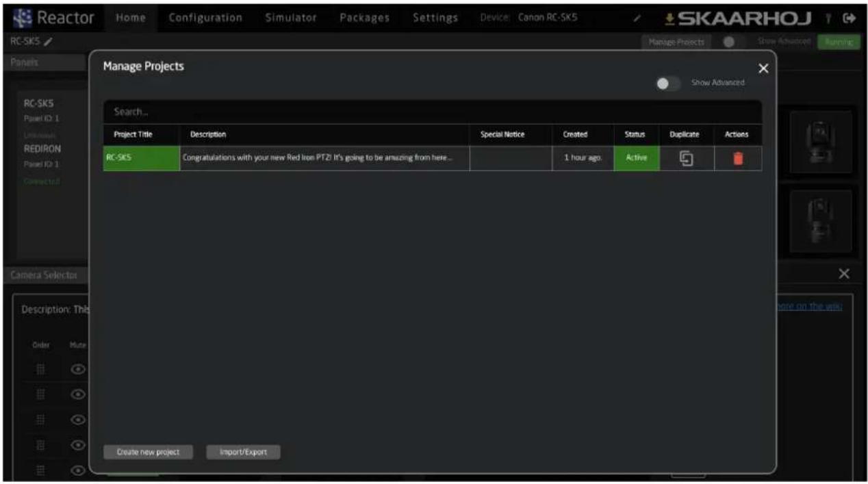Click the Panels section header
868x484 pixels.
point(44,62)
